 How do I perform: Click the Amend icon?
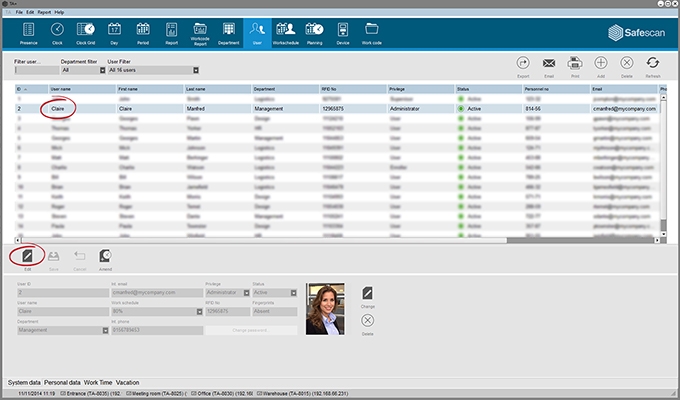104,258
